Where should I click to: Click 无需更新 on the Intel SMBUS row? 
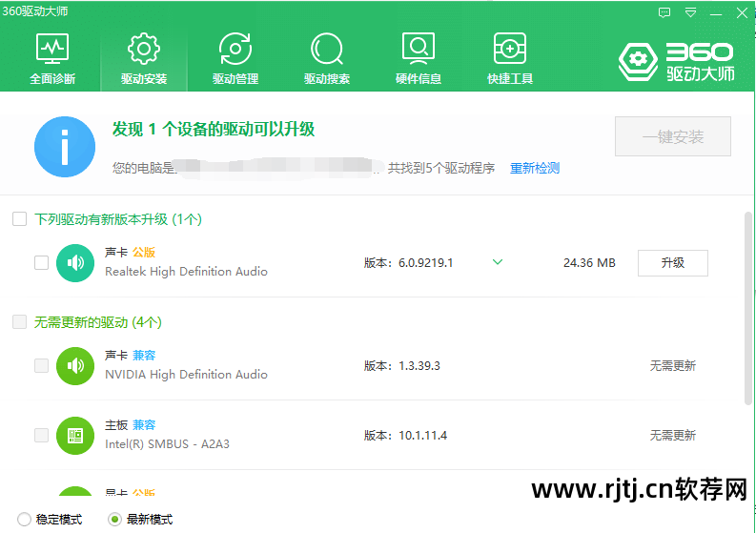click(x=673, y=436)
